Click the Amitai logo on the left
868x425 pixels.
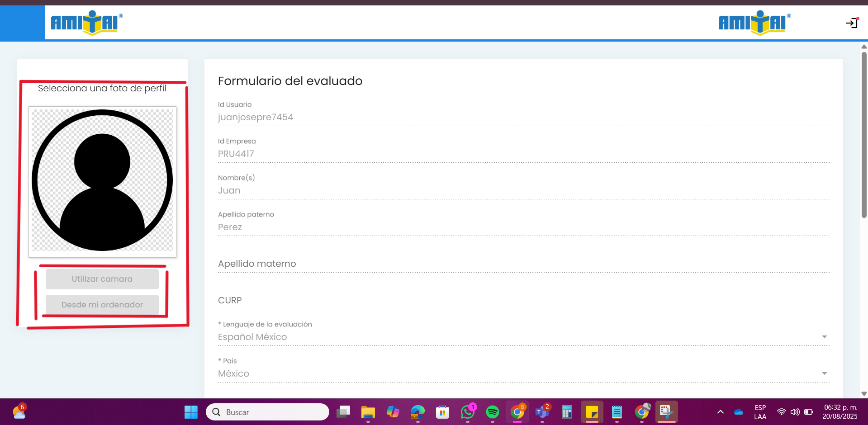86,23
